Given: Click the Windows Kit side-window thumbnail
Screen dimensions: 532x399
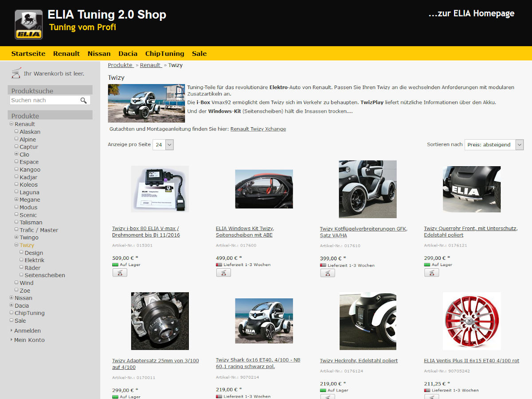Looking at the screenshot, I should coord(264,189).
